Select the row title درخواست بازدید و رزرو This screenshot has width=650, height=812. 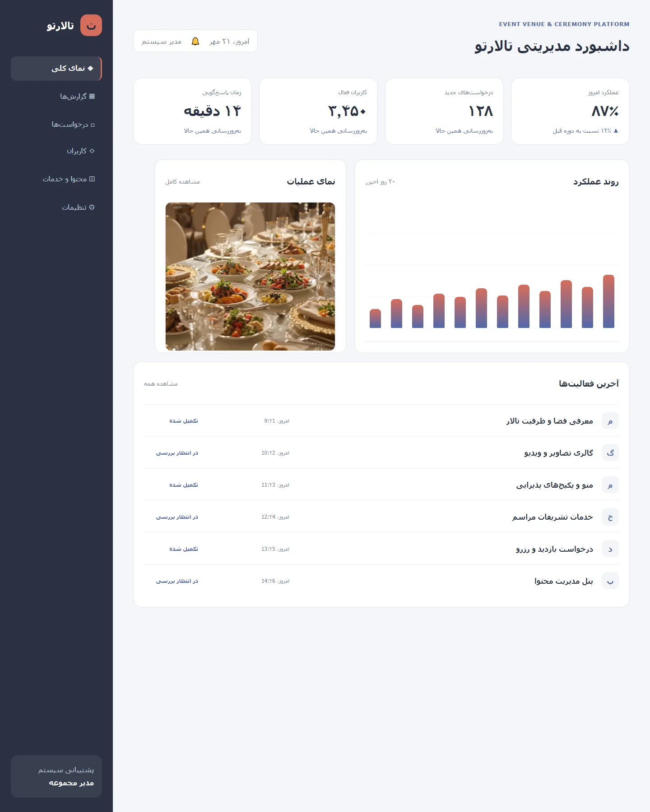[x=555, y=549]
